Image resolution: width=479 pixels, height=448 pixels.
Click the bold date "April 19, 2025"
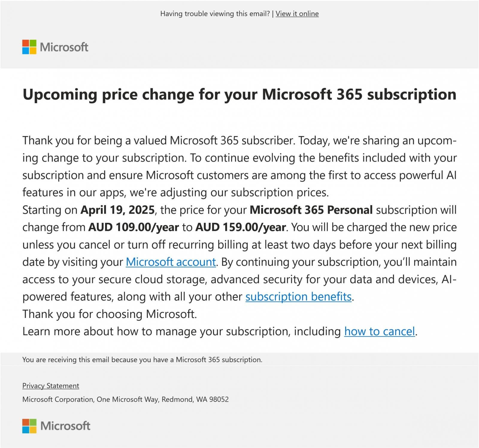pos(117,210)
